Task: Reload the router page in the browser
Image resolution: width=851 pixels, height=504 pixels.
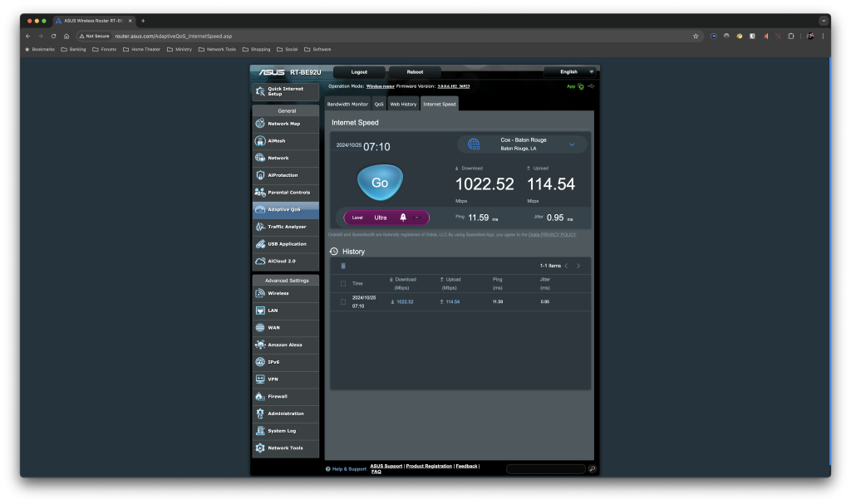Action: coord(53,37)
